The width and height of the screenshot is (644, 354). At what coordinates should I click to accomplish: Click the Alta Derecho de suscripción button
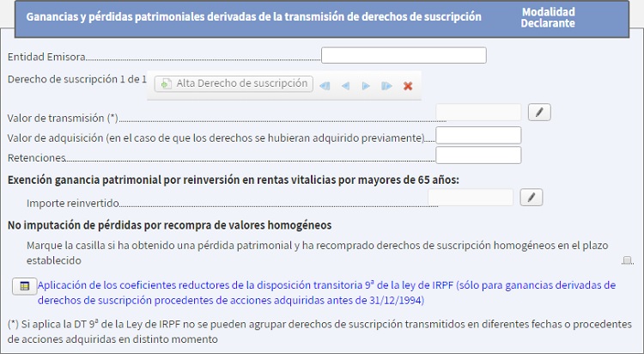pos(234,84)
